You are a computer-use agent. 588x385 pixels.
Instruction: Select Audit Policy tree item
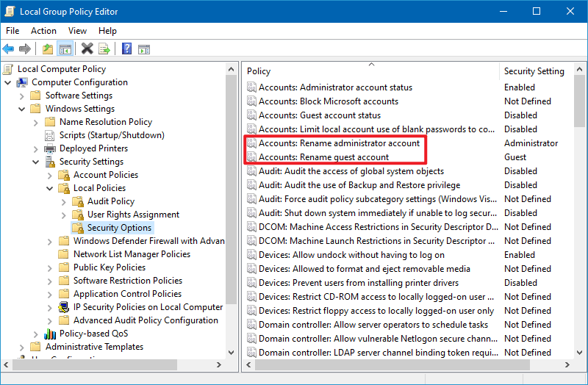coord(110,201)
